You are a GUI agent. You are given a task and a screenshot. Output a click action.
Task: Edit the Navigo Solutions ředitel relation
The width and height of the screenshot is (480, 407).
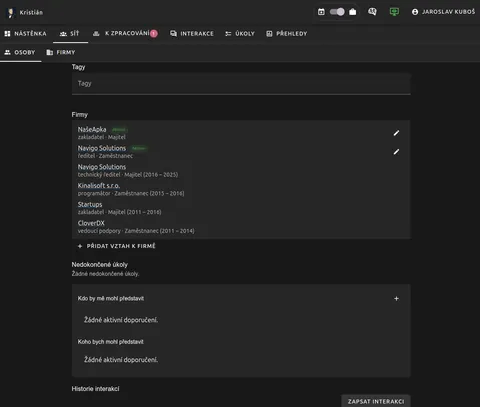click(396, 152)
